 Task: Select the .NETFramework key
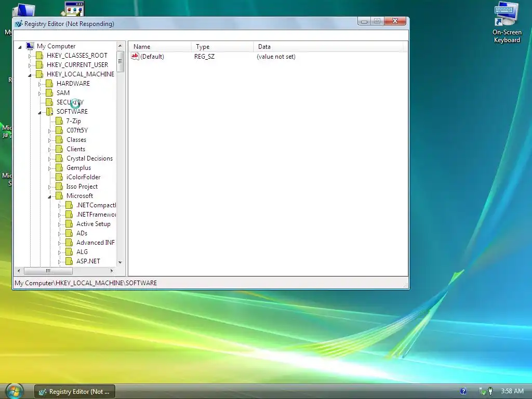[96, 215]
